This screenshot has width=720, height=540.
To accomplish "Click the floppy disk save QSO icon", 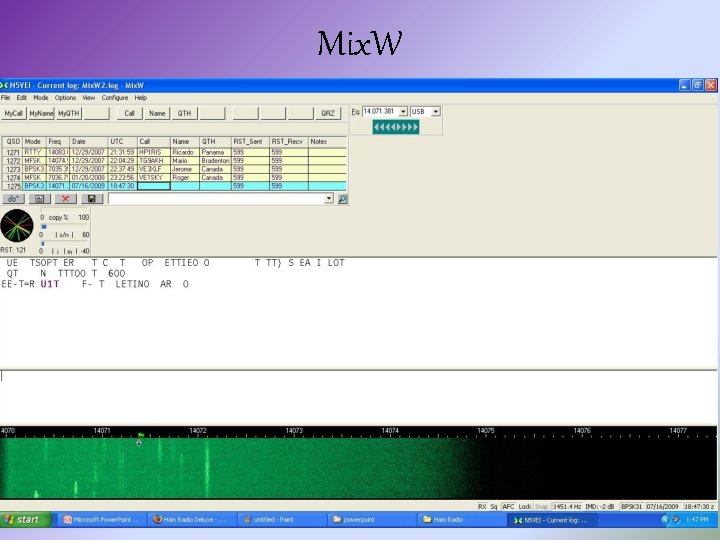I will click(92, 199).
